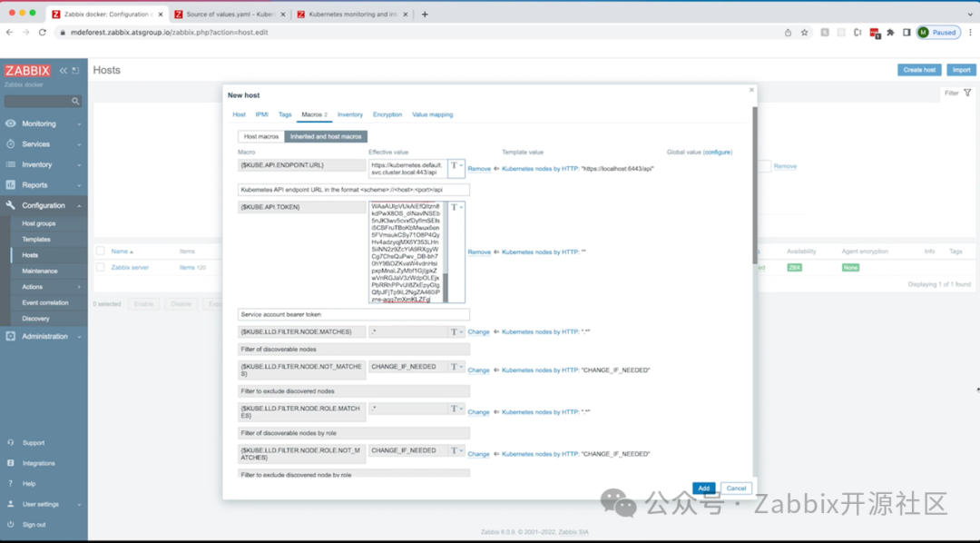The height and width of the screenshot is (543, 980).
Task: Click the Integrations icon
Action: tap(11, 464)
